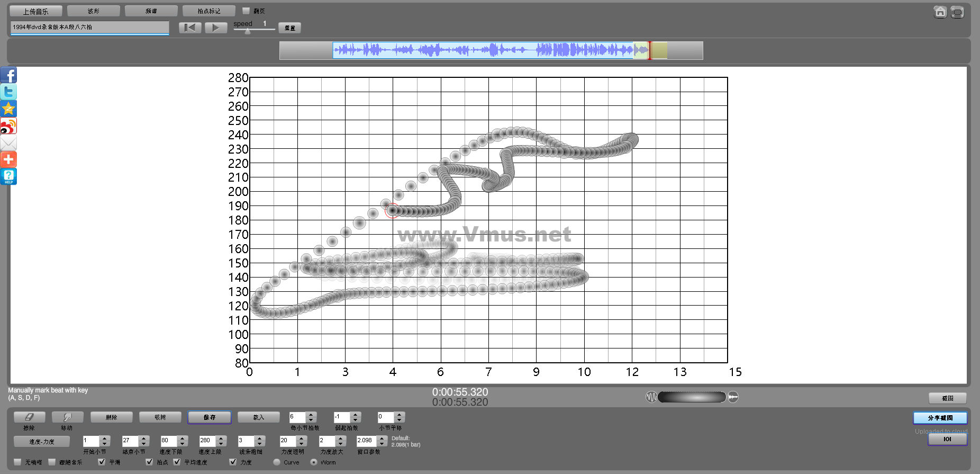Open the 频谱 spectrum view
Screen dimensions: 980x474
[x=151, y=11]
